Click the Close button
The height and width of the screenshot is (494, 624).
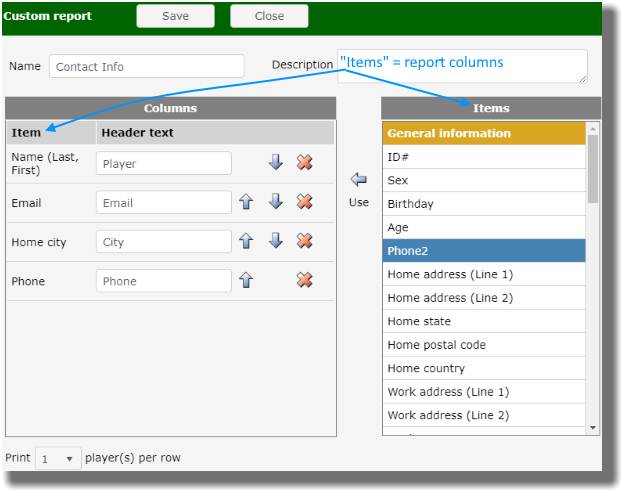coord(269,16)
